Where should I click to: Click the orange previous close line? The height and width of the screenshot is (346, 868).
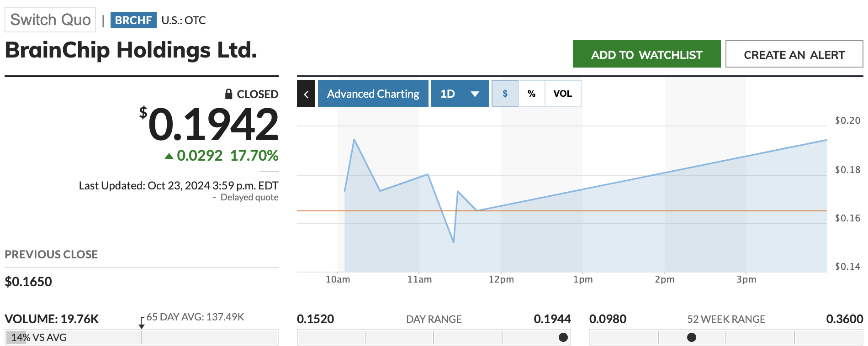pyautogui.click(x=640, y=211)
